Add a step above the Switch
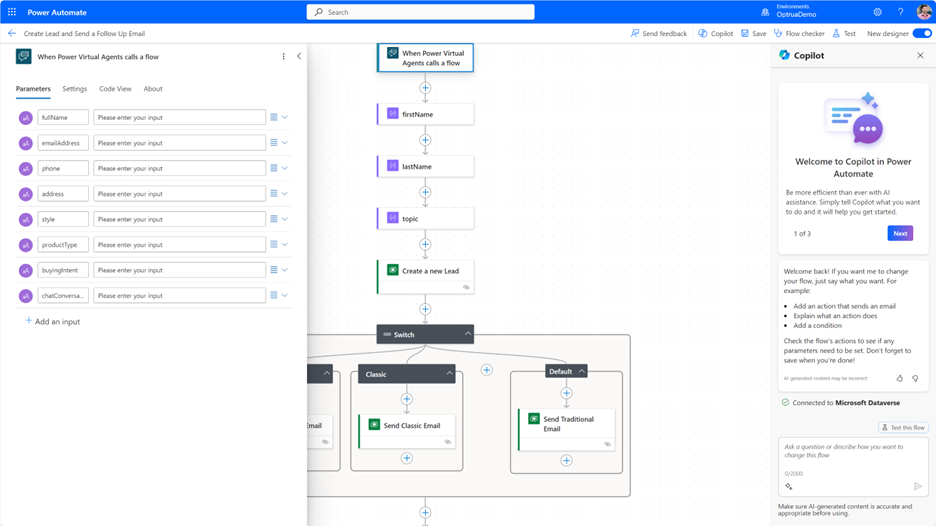This screenshot has height=526, width=936. click(x=425, y=309)
